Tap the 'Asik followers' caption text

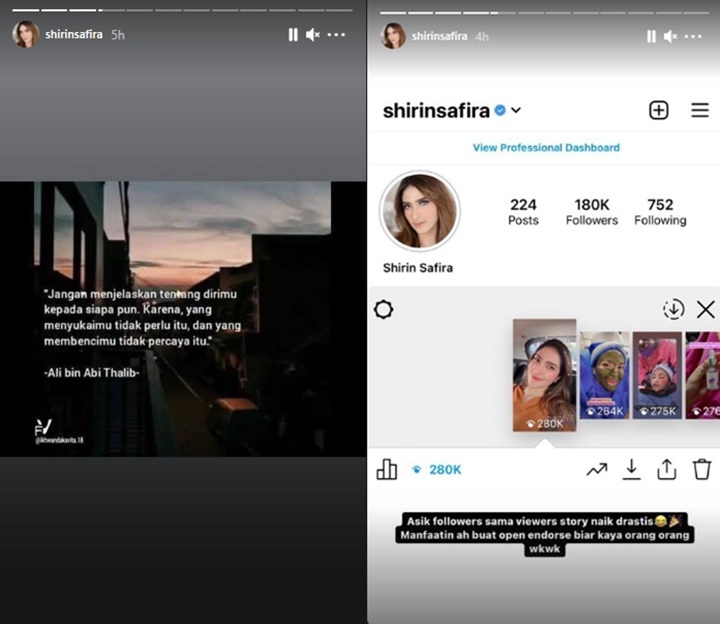(x=545, y=534)
